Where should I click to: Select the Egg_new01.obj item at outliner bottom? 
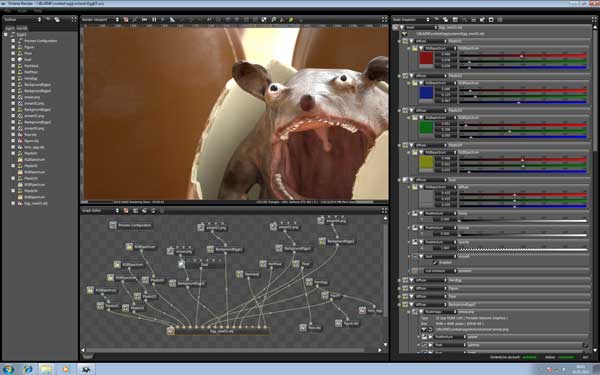[x=36, y=203]
